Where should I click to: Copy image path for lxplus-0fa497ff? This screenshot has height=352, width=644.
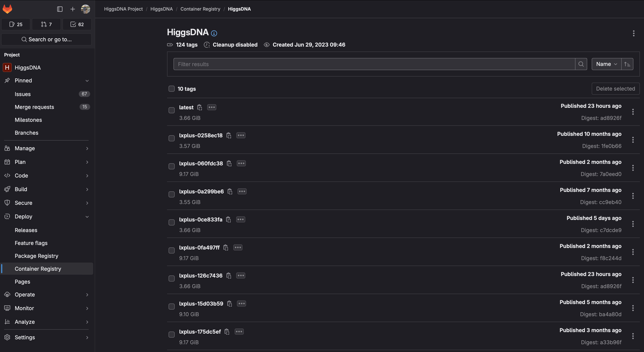tap(226, 247)
